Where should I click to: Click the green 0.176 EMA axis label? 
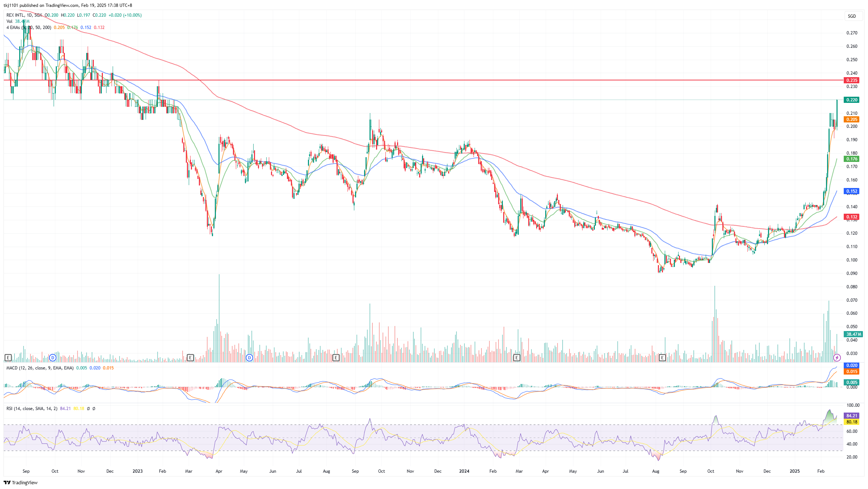coord(852,159)
